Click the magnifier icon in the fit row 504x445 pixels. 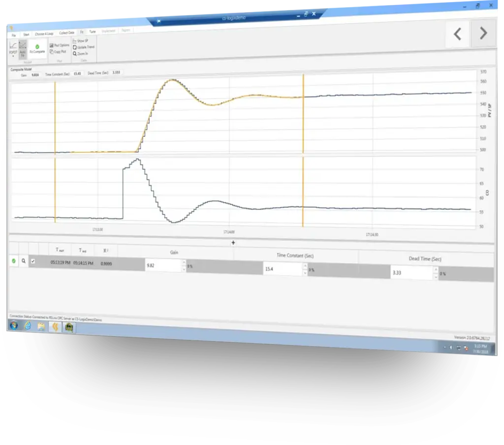pyautogui.click(x=23, y=261)
